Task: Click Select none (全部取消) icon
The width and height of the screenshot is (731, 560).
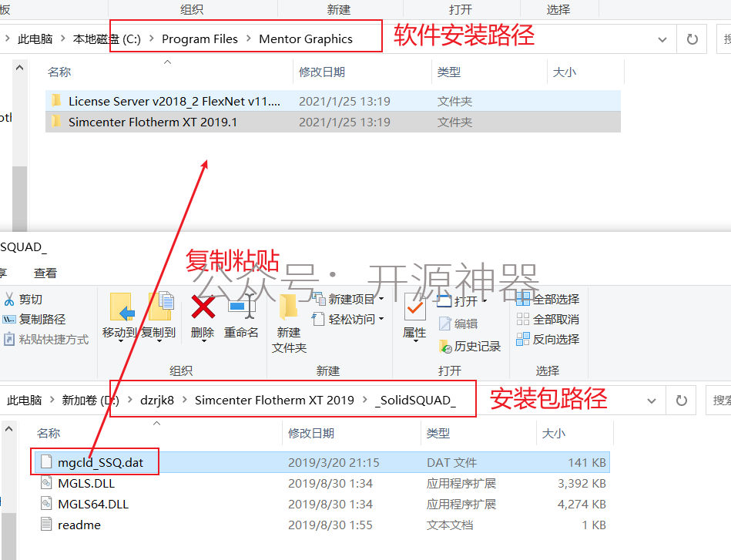Action: pyautogui.click(x=522, y=320)
